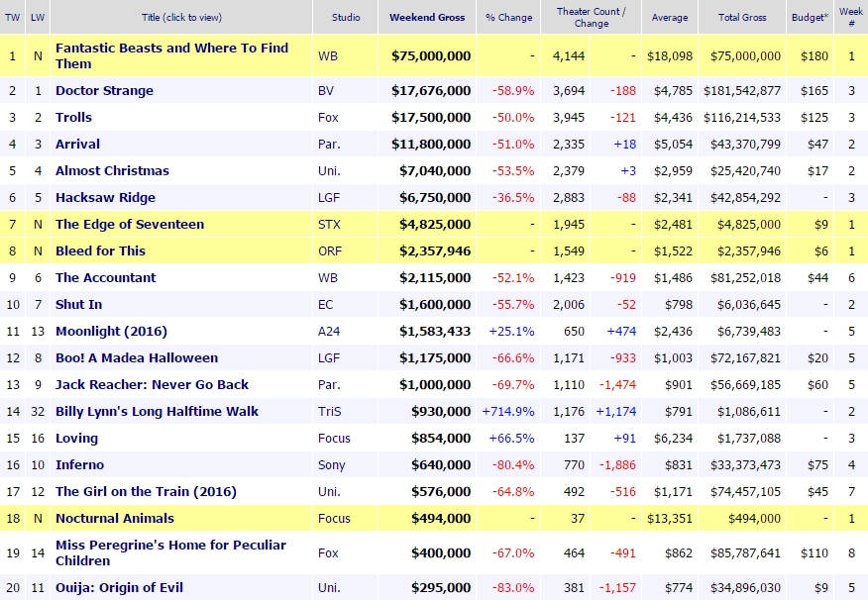View The Edge of Seventeen page
Image resolution: width=868 pixels, height=600 pixels.
(130, 225)
